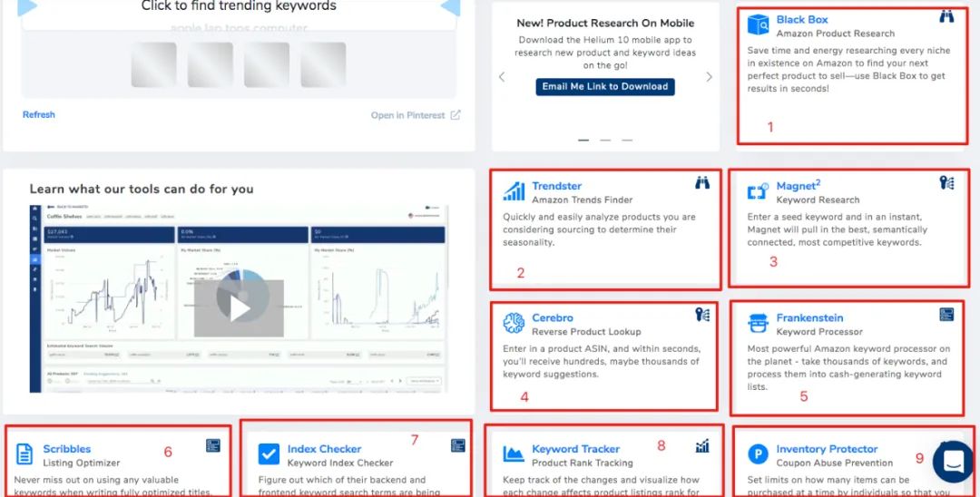Click the Frankenstein face icon
Image resolution: width=980 pixels, height=497 pixels.
pyautogui.click(x=758, y=324)
